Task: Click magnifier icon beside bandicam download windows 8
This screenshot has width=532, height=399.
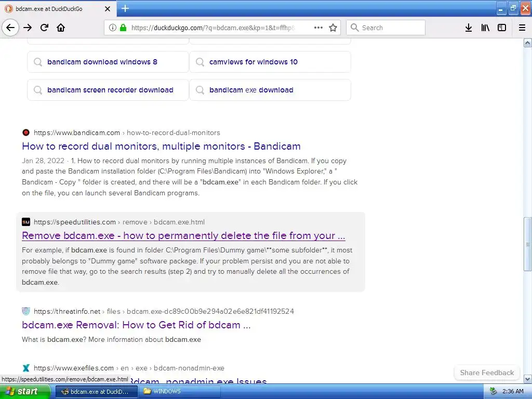Action: (x=38, y=62)
